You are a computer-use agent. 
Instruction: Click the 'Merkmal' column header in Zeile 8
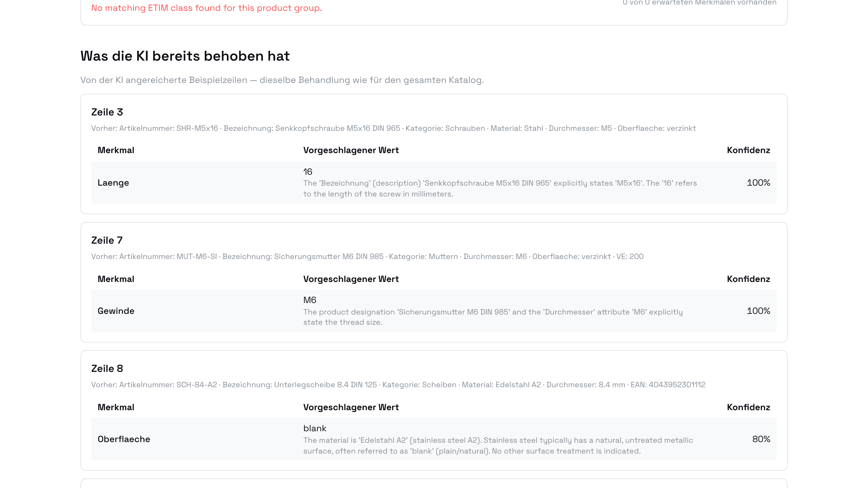[x=116, y=408]
